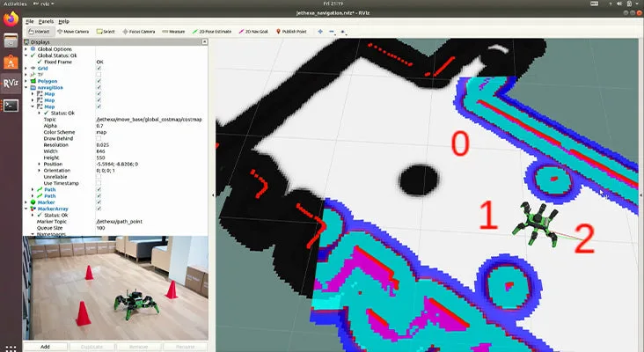The width and height of the screenshot is (644, 352).
Task: Toggle the navagition group checkbox
Action: click(x=99, y=87)
